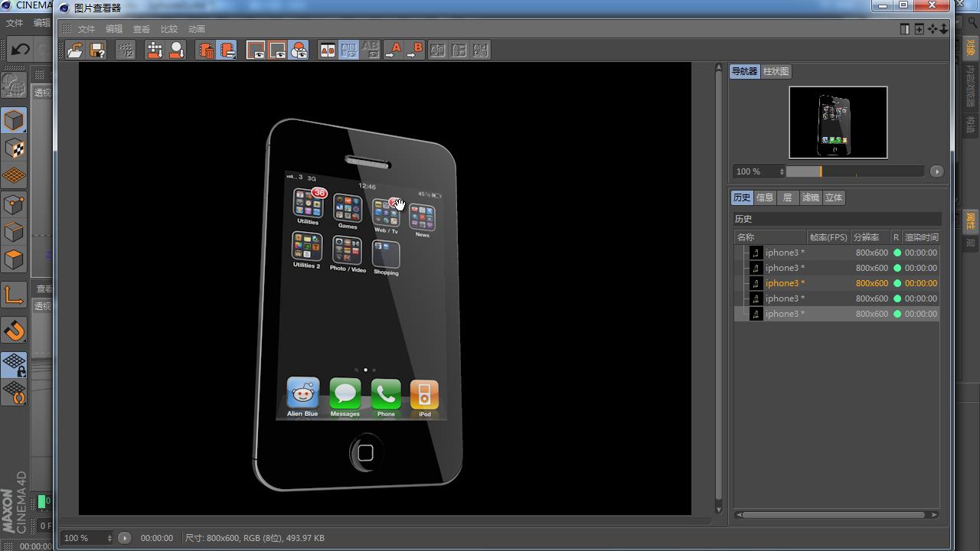Select the Edges mode cube icon
The image size is (980, 551).
[14, 232]
